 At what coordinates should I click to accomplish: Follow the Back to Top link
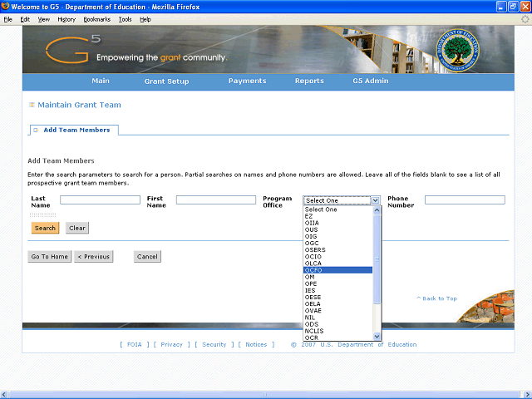437,298
